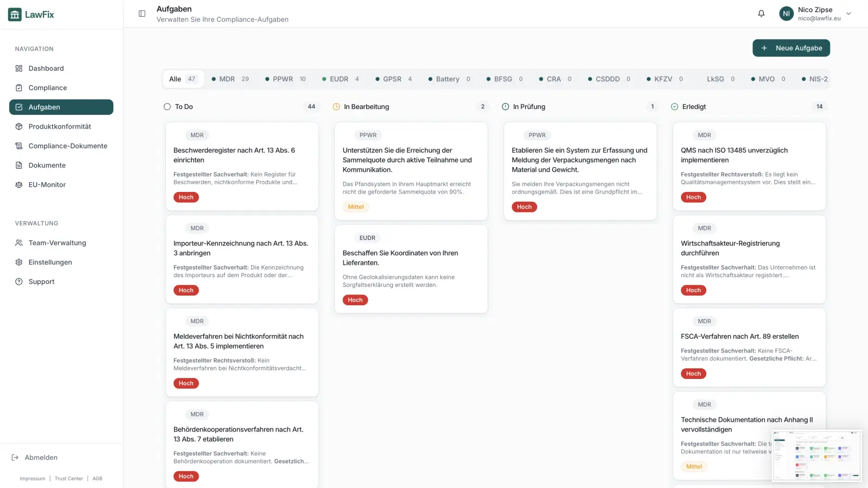
Task: Toggle the sidebar panel icon
Action: coord(142,14)
